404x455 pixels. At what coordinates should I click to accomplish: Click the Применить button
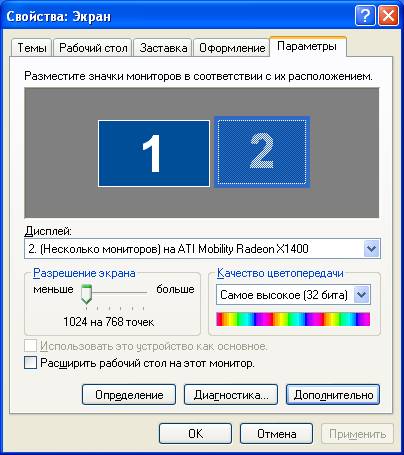pyautogui.click(x=357, y=433)
